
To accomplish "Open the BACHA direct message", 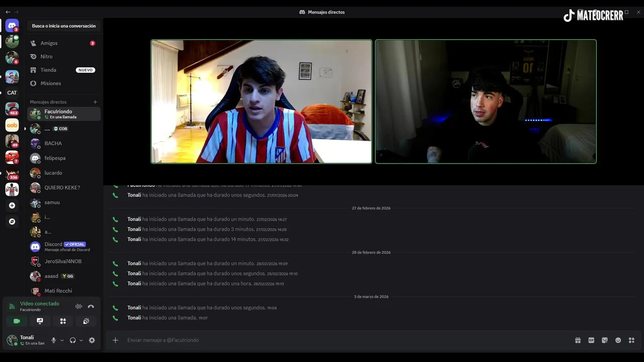I will [63, 143].
